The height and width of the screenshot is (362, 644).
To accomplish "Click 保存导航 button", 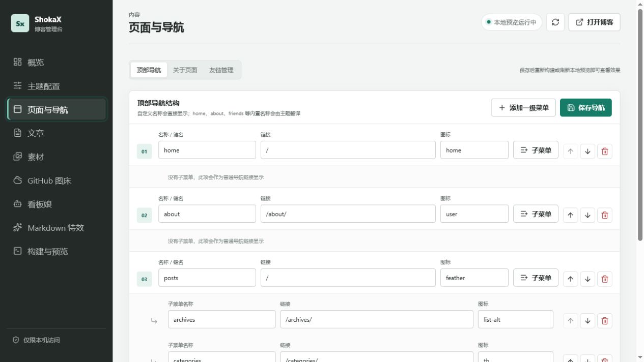I will coord(586,108).
